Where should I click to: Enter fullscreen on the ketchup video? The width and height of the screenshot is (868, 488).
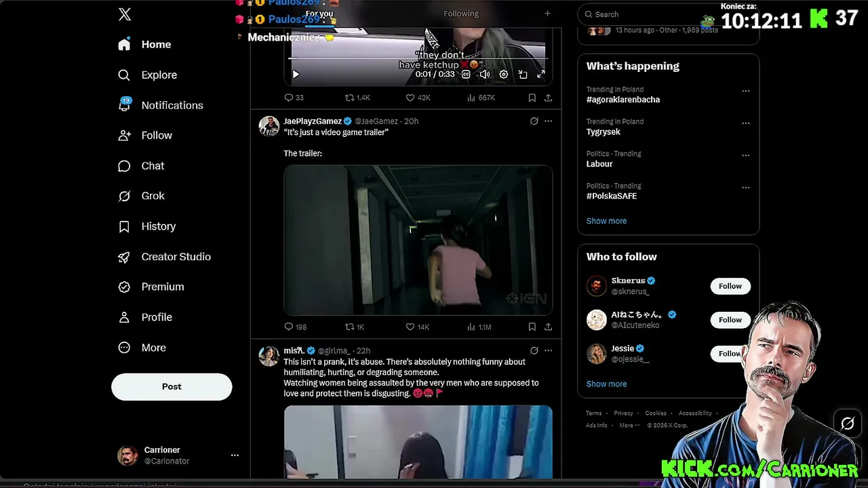pyautogui.click(x=541, y=75)
